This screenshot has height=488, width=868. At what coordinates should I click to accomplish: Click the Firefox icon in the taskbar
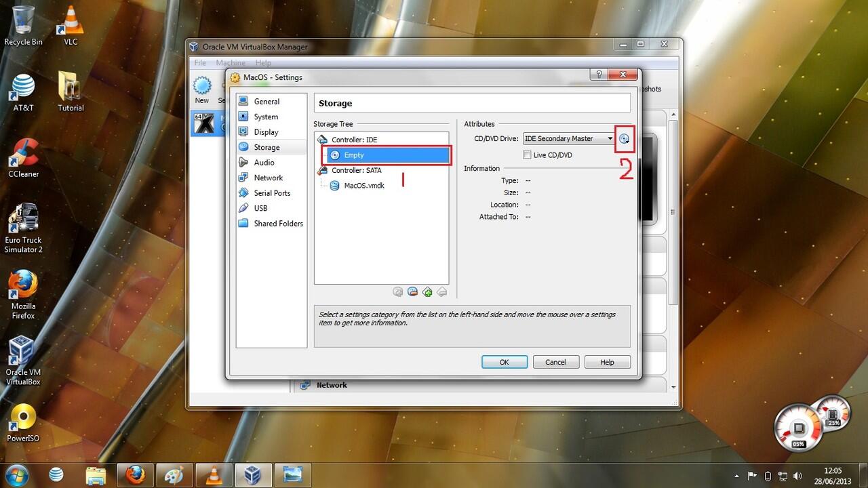pos(135,474)
